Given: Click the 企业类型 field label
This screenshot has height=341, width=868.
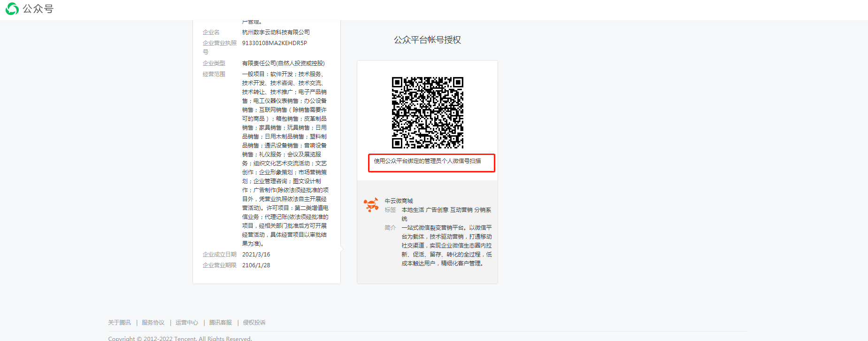Looking at the screenshot, I should 214,63.
